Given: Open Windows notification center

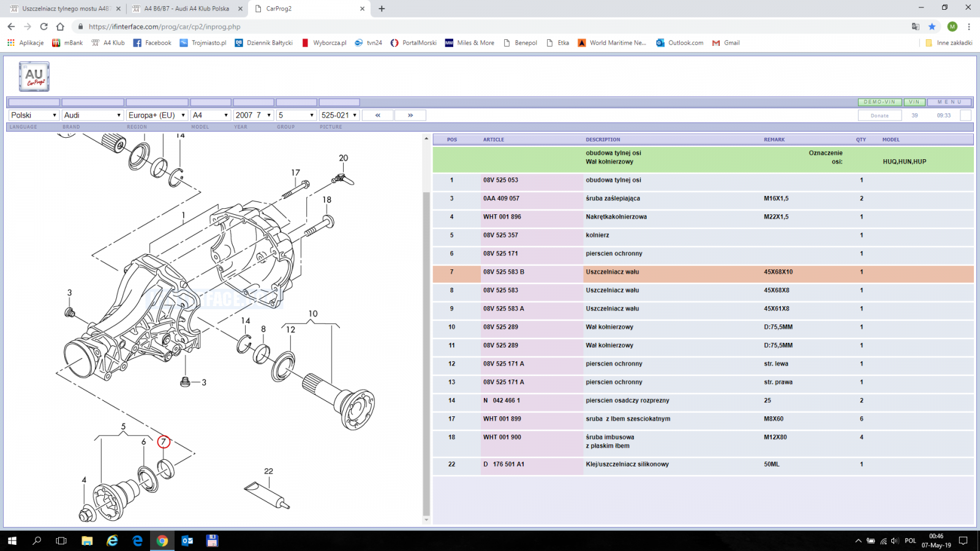Looking at the screenshot, I should (963, 541).
